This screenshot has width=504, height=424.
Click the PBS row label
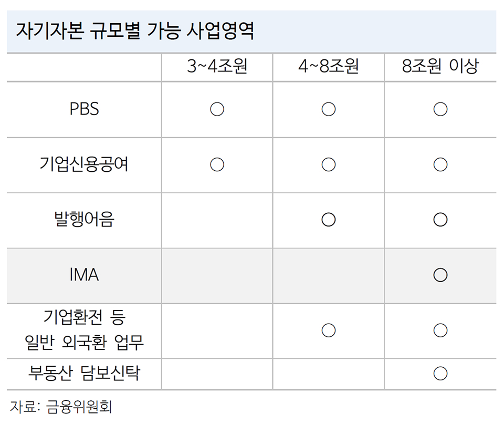[84, 109]
